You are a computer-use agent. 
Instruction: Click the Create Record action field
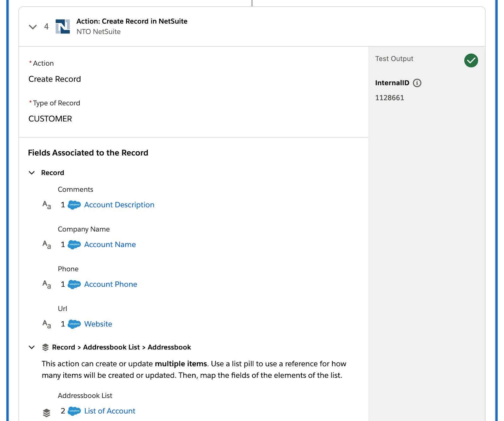click(x=54, y=79)
